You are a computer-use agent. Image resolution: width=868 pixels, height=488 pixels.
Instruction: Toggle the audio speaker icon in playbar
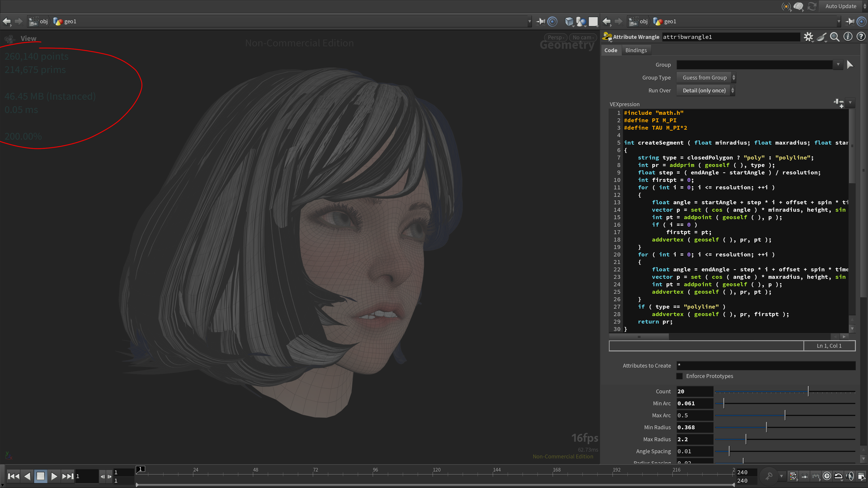[850, 476]
